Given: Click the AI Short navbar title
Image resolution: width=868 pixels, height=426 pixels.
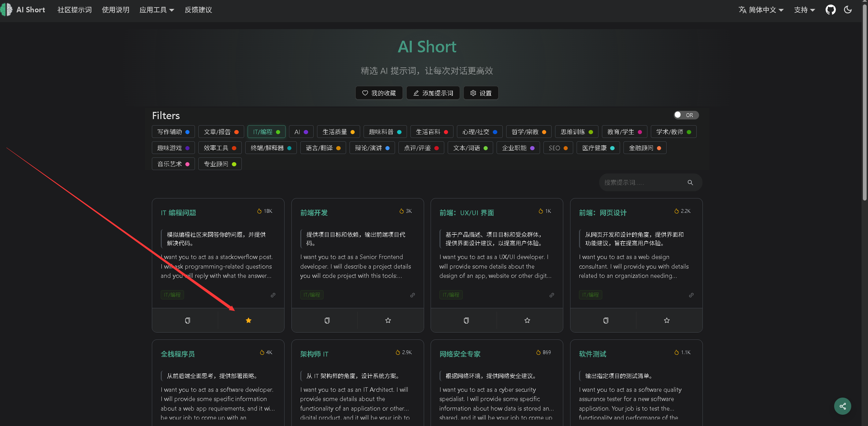Looking at the screenshot, I should (31, 10).
